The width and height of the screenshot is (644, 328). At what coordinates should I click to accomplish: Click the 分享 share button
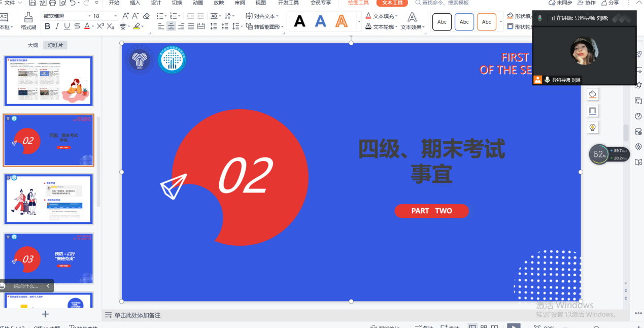click(x=609, y=3)
